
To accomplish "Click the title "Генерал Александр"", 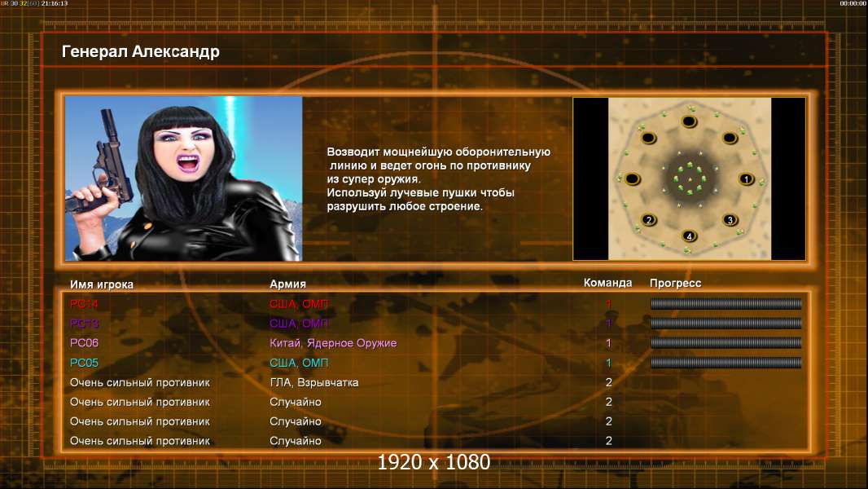I will (141, 51).
